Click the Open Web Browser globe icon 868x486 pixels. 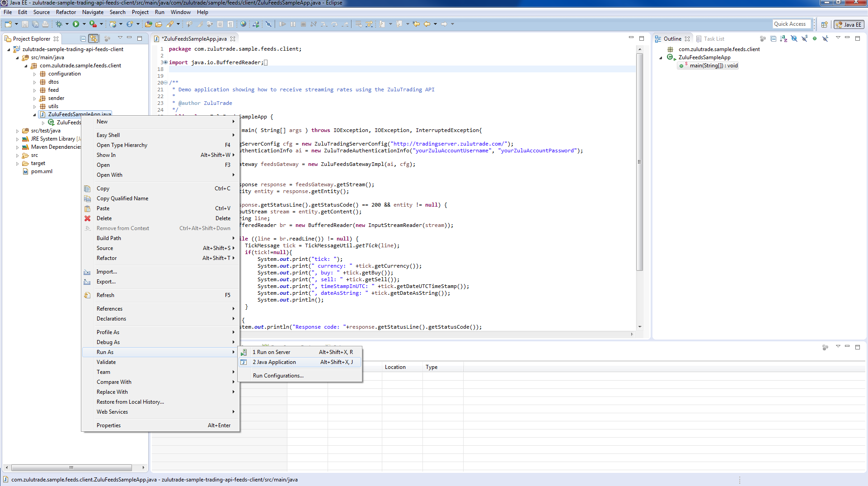(x=244, y=24)
